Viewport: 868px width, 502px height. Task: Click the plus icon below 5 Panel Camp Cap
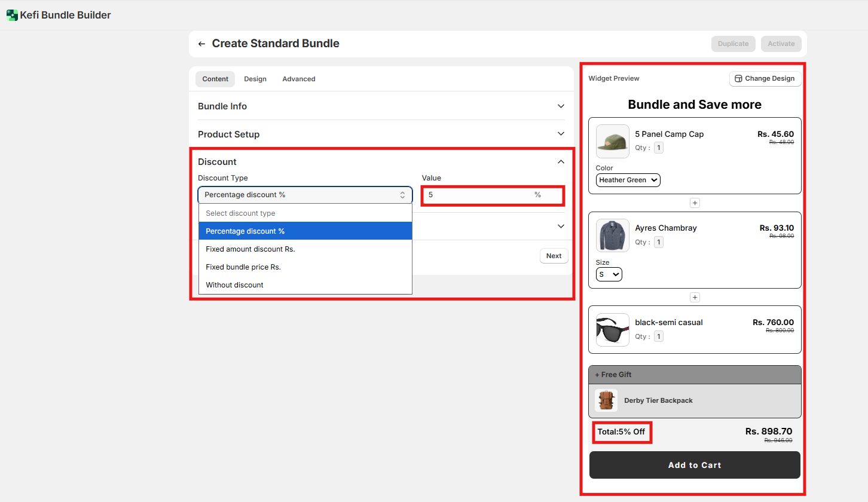(695, 203)
